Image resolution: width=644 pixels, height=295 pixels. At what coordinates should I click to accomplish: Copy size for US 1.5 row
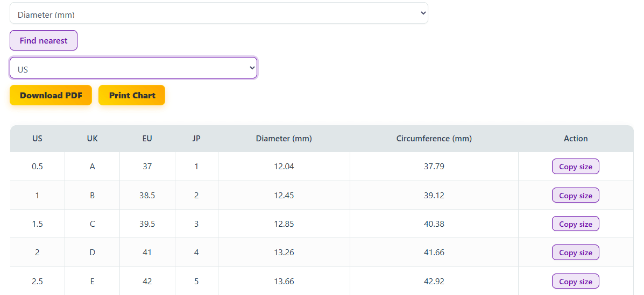tap(575, 224)
